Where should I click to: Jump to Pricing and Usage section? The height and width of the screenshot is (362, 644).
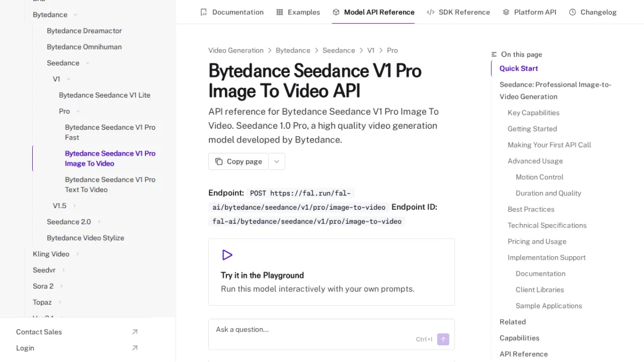pos(537,241)
